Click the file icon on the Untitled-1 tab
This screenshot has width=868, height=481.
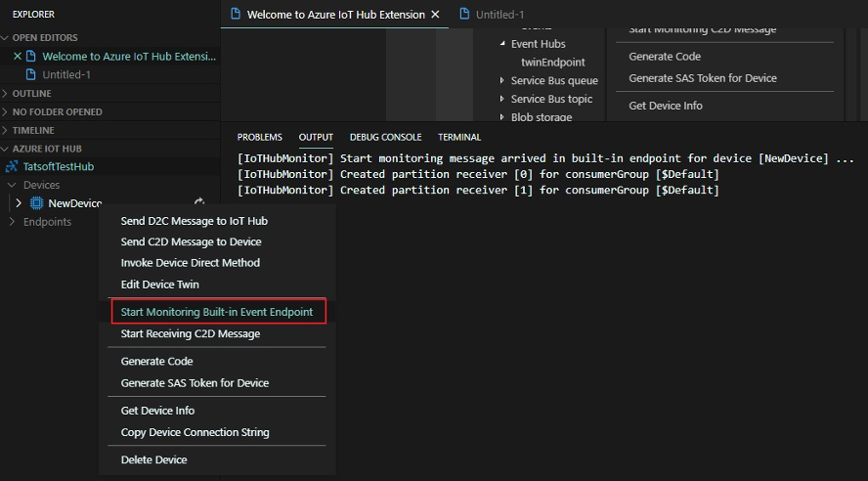[465, 15]
